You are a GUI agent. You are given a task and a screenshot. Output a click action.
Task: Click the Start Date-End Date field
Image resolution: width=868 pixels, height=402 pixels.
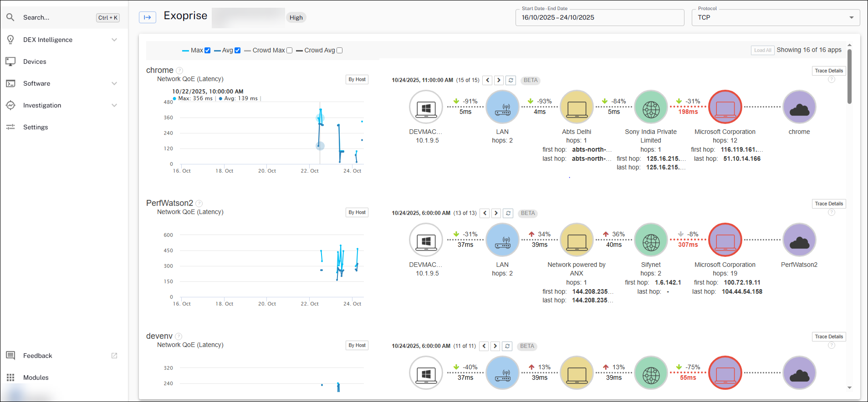pyautogui.click(x=599, y=17)
